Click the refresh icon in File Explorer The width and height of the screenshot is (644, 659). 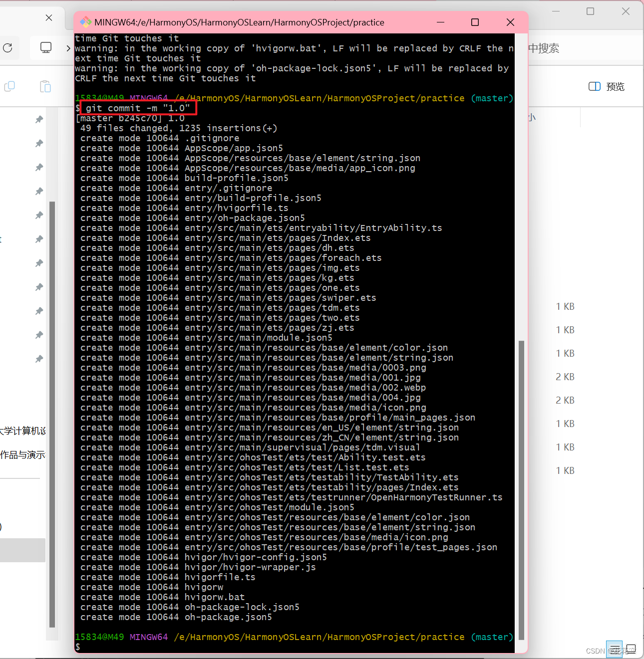[7, 48]
